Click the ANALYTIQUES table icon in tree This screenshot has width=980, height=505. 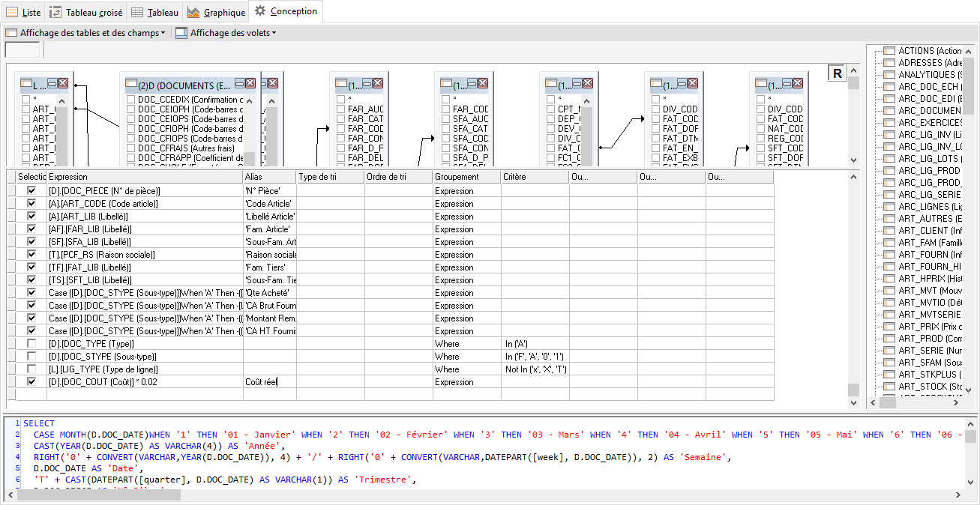(x=889, y=75)
